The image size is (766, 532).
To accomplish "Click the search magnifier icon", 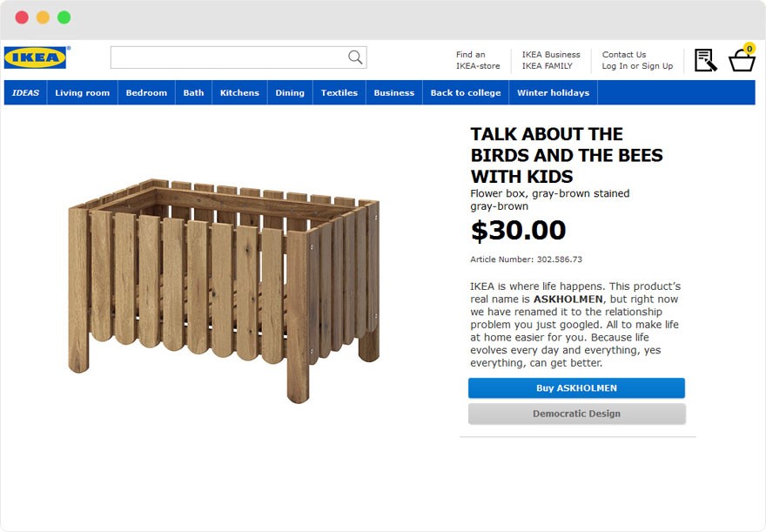I will tap(355, 57).
